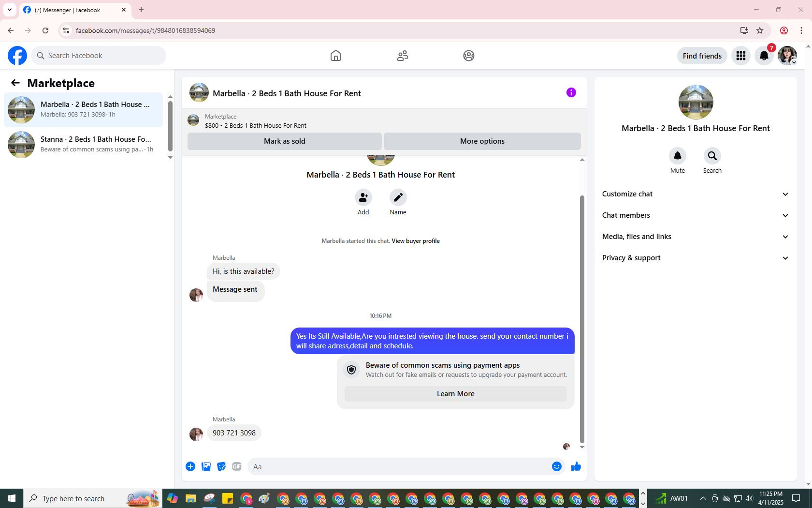Click the Find friends button
812x508 pixels.
pos(702,56)
